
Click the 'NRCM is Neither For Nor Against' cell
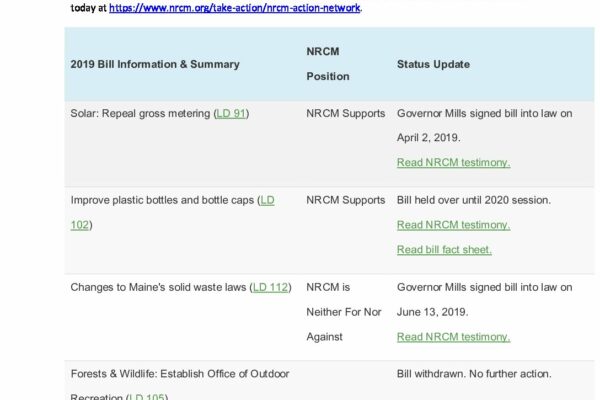coord(344,312)
